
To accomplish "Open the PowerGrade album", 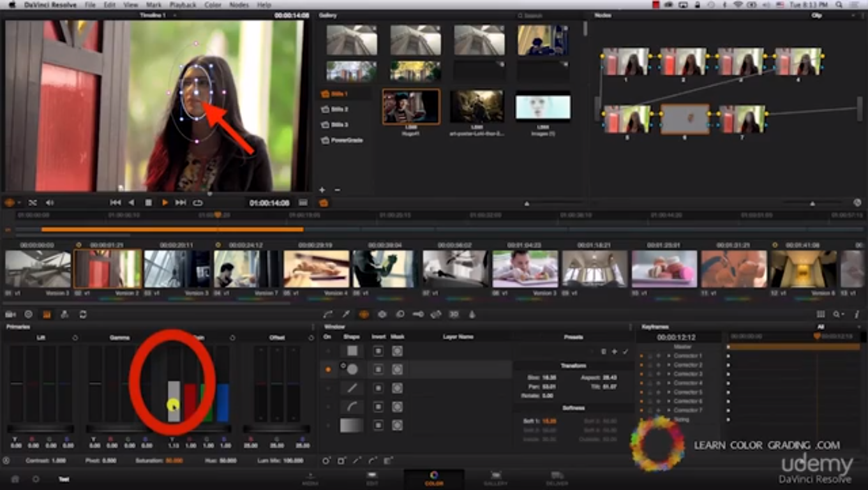I will pyautogui.click(x=346, y=140).
